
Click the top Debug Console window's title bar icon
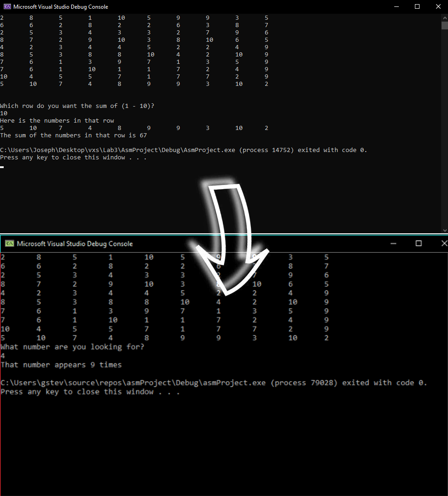7,6
